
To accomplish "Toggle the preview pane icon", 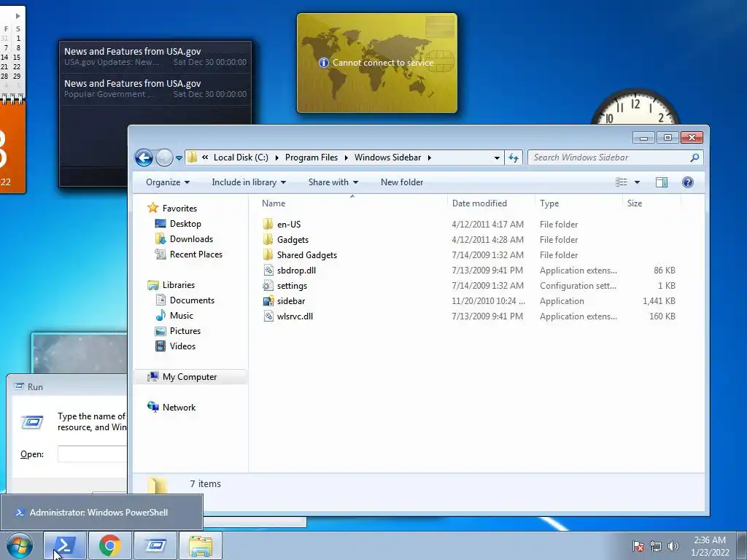I will point(661,182).
